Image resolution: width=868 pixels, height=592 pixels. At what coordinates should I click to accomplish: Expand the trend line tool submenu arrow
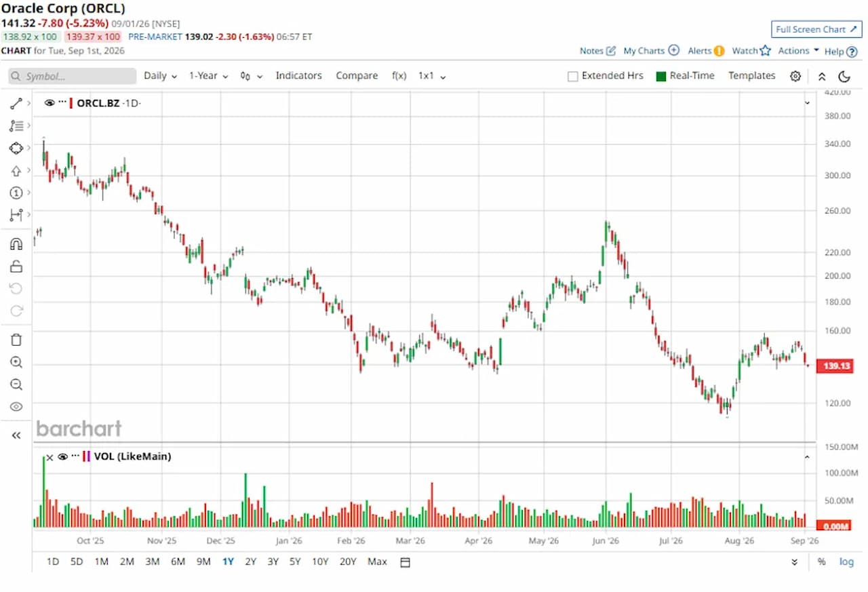point(28,103)
